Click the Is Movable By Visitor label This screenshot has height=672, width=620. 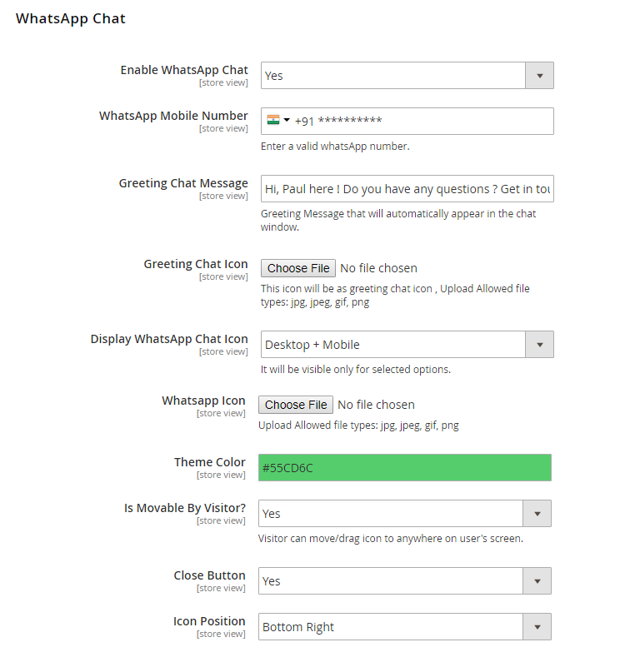pyautogui.click(x=185, y=508)
